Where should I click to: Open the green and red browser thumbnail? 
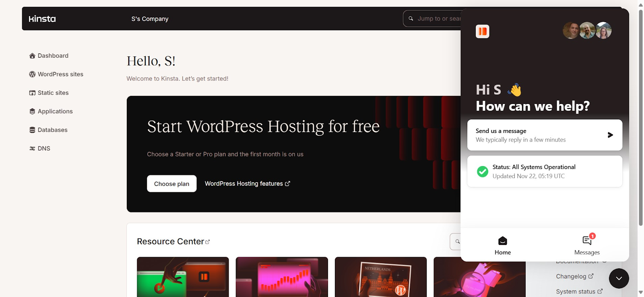[183, 277]
